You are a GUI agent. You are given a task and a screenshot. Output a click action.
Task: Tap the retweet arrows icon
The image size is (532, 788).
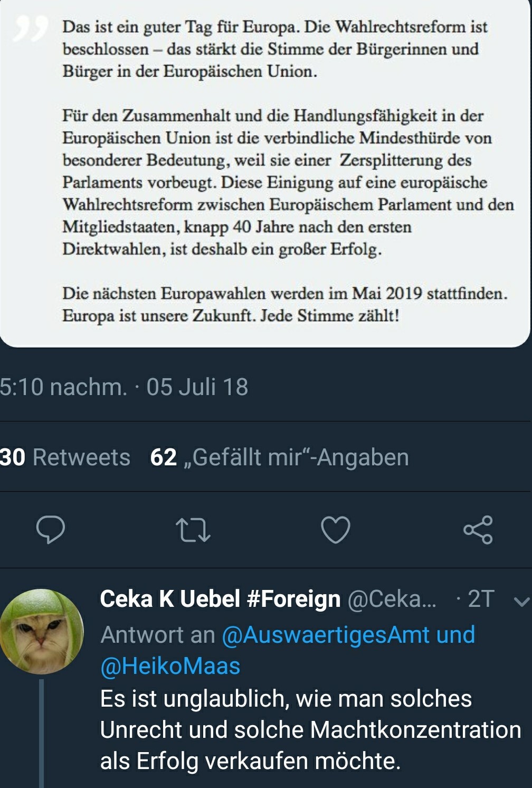pos(193,530)
